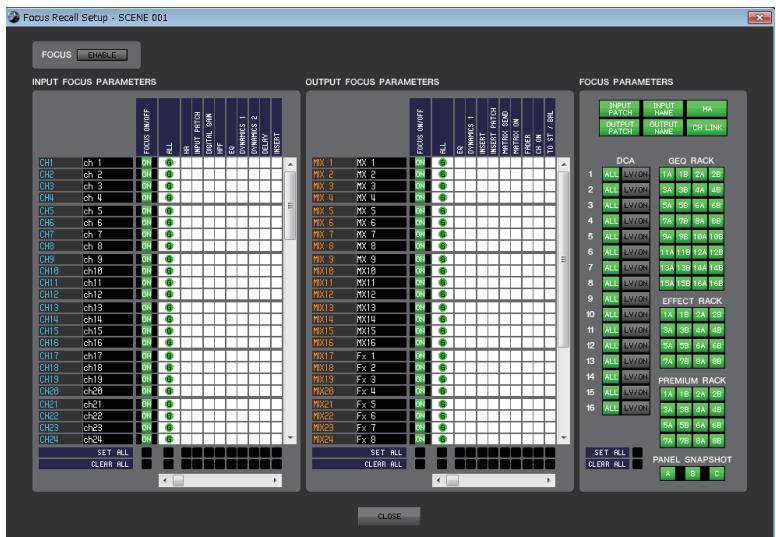Toggle focus ON for MX17 Fx 1
This screenshot has width=776, height=537.
tap(420, 355)
